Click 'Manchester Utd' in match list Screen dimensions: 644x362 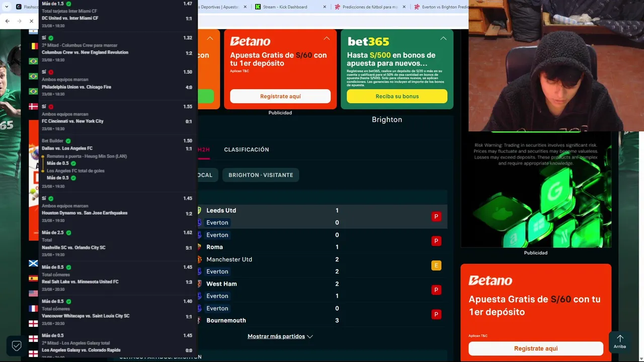coord(229,259)
